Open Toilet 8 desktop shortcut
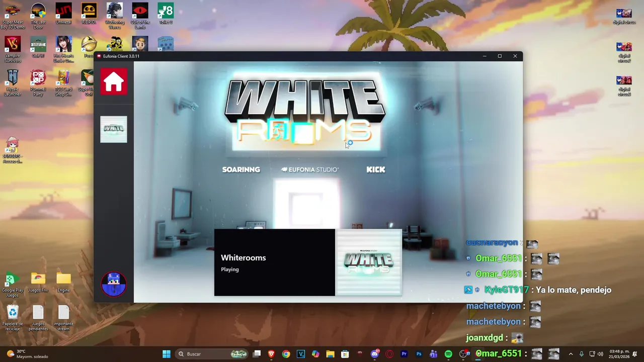The width and height of the screenshot is (644, 362). point(166,14)
